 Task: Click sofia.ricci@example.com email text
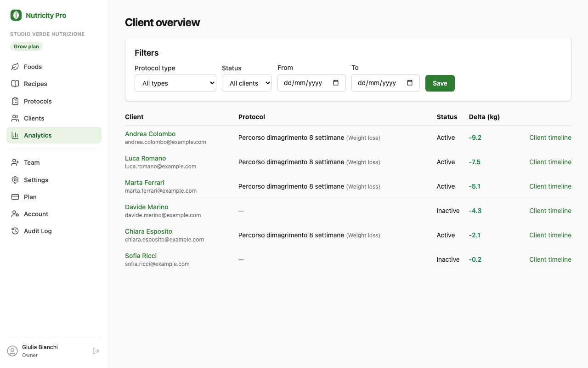click(157, 264)
